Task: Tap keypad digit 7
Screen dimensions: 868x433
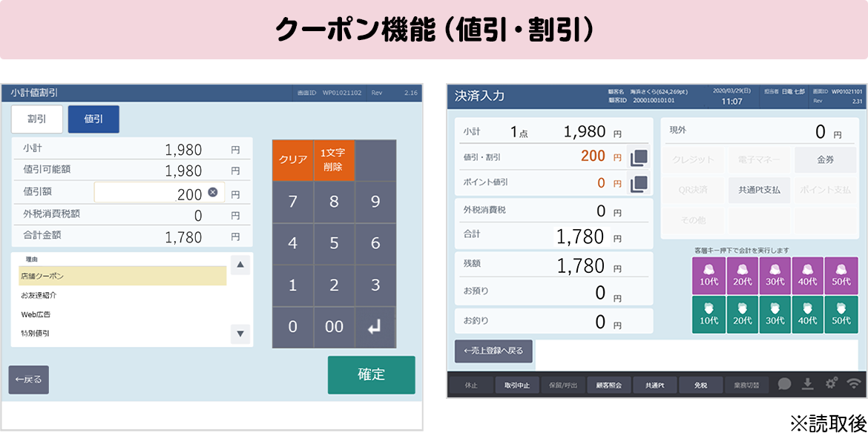Action: [x=293, y=202]
